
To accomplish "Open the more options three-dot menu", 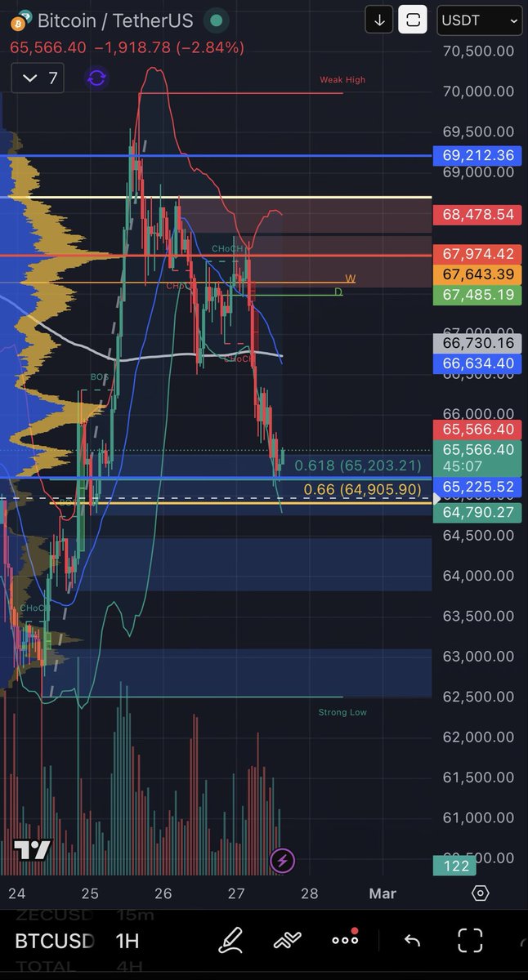I will pyautogui.click(x=345, y=939).
